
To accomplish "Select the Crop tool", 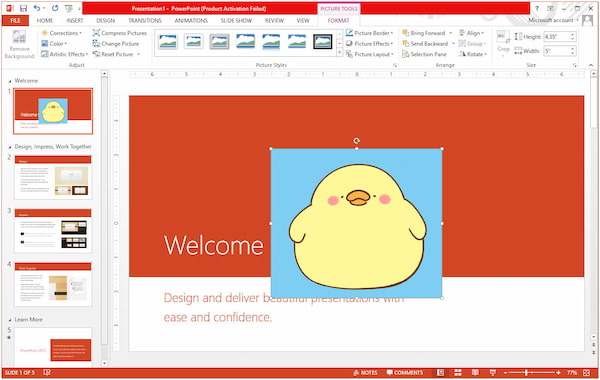I will 503,42.
